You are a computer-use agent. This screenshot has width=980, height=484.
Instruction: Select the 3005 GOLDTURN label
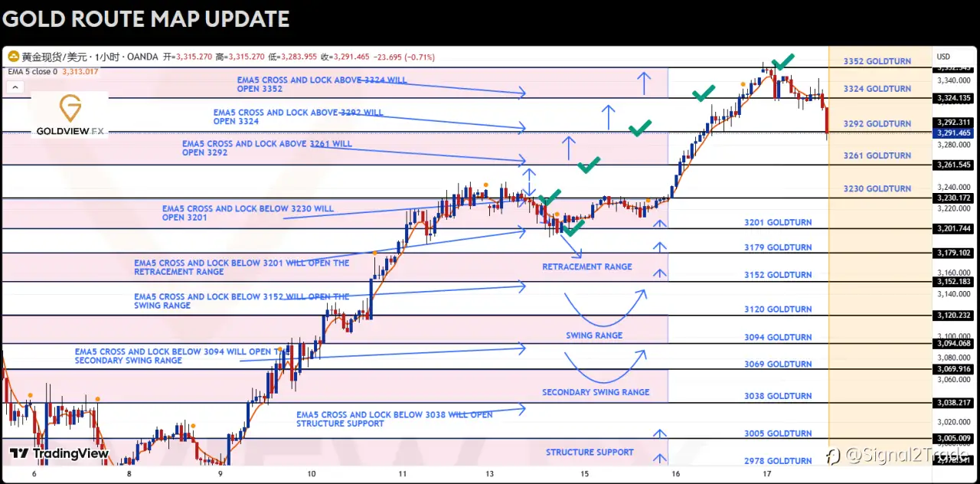click(x=778, y=434)
